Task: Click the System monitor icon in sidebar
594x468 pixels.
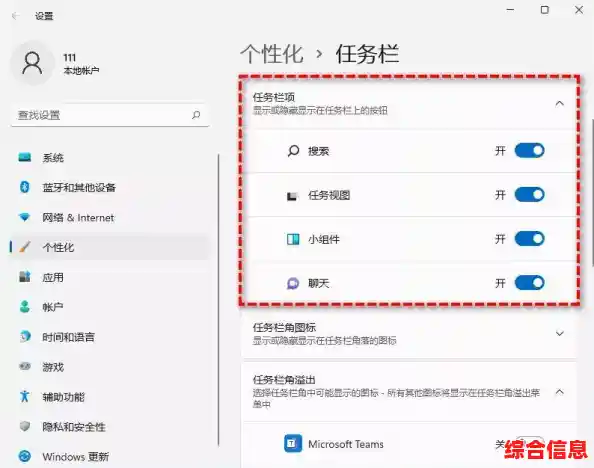Action: tap(25, 157)
